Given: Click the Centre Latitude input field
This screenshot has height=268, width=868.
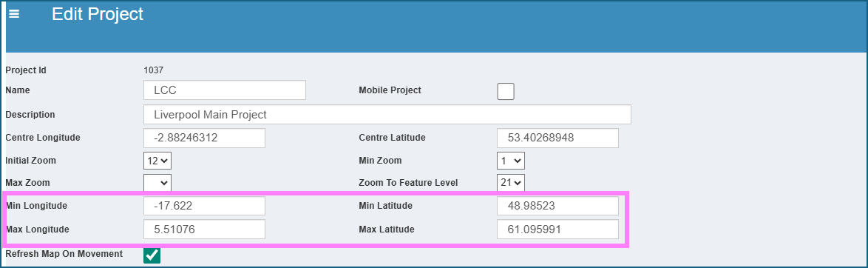Looking at the screenshot, I should (x=557, y=138).
